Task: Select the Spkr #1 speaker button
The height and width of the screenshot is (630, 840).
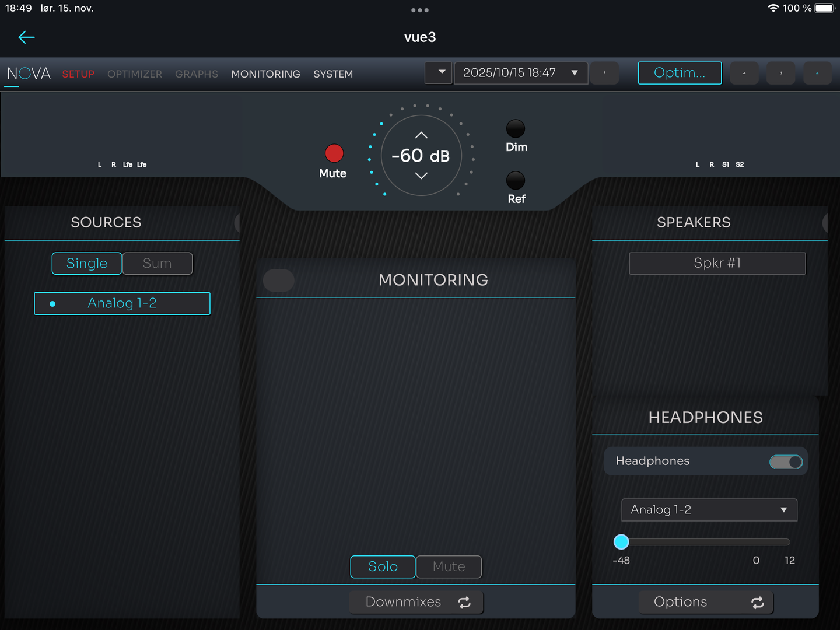Action: (x=717, y=263)
